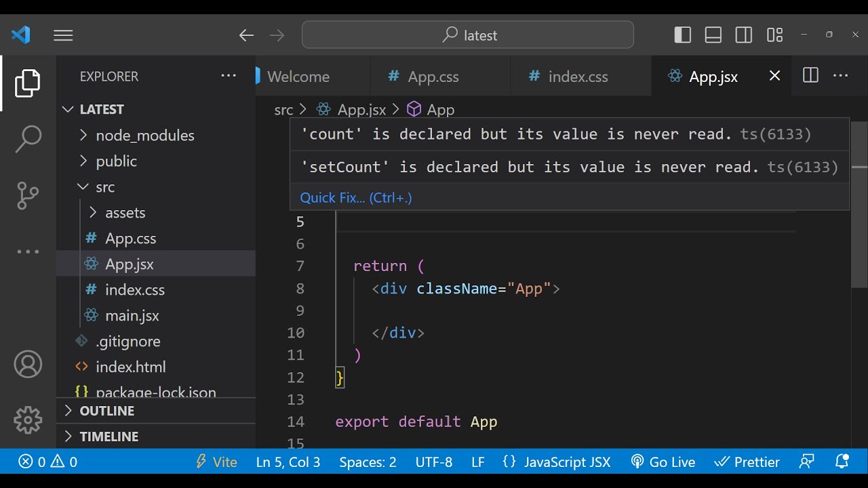The image size is (868, 488).
Task: Expand the OUTLINE section
Action: (106, 411)
